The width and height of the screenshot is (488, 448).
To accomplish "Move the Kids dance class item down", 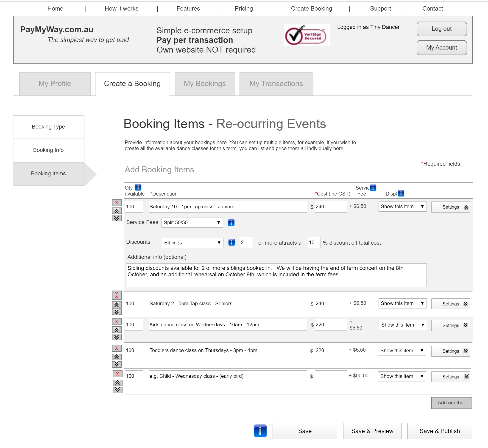I will click(117, 337).
